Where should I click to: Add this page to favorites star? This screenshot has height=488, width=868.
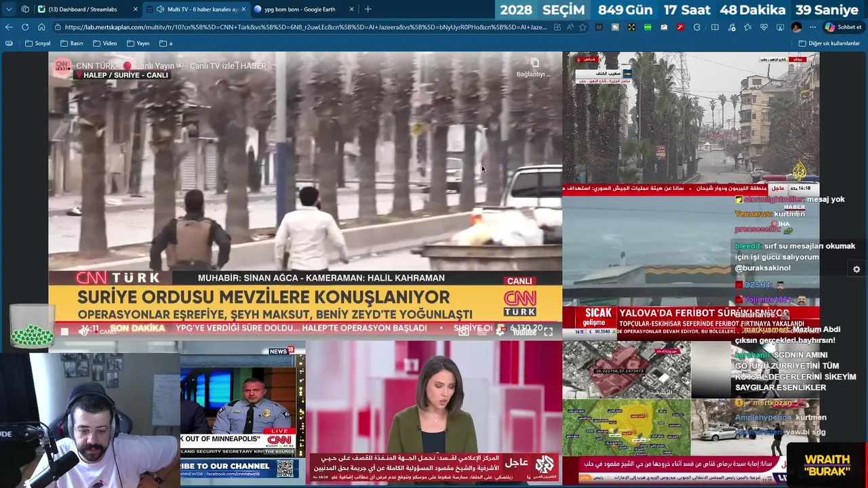point(583,27)
